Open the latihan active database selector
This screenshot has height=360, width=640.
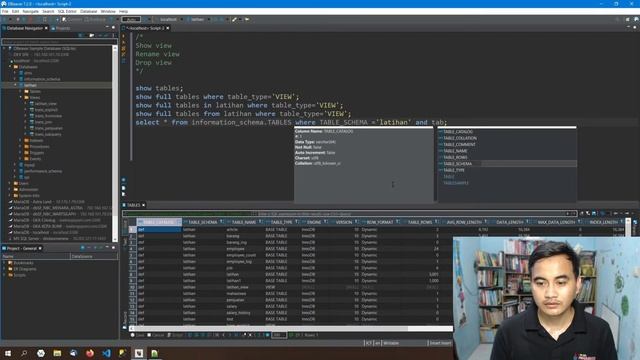[198, 19]
